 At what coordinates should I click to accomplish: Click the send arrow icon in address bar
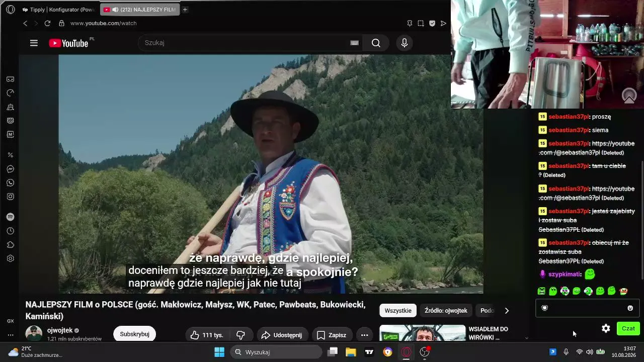pyautogui.click(x=443, y=23)
